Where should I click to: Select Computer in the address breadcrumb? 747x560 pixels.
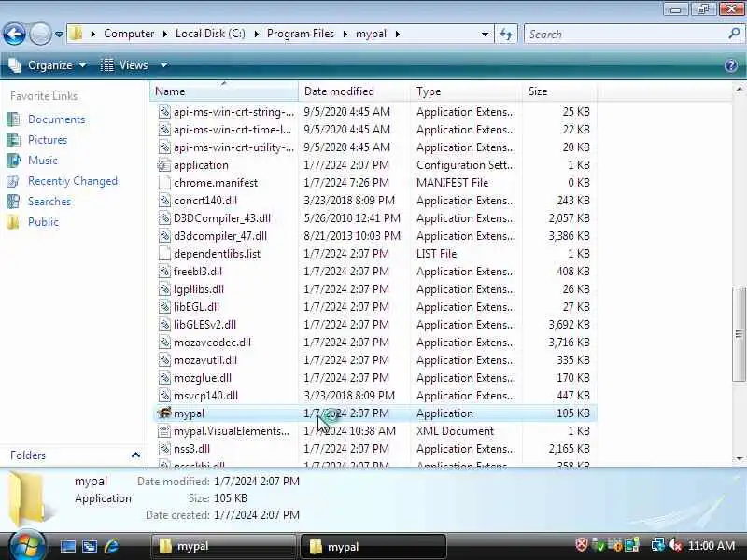click(x=129, y=34)
